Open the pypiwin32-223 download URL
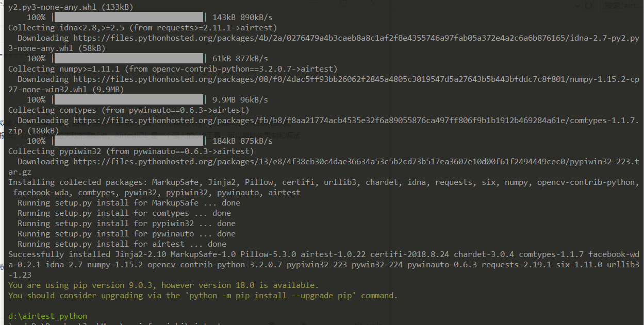 [x=356, y=162]
